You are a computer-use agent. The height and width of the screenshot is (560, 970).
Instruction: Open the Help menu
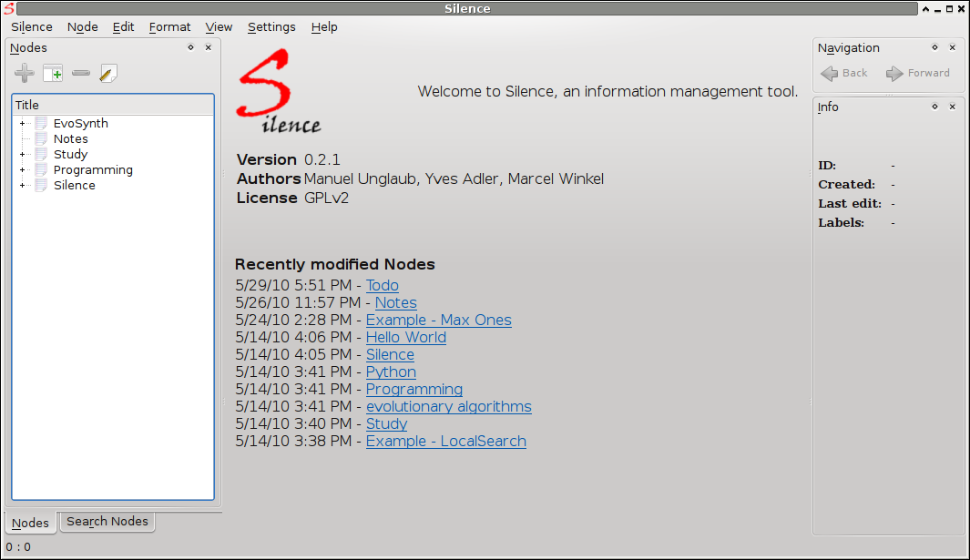pyautogui.click(x=324, y=27)
